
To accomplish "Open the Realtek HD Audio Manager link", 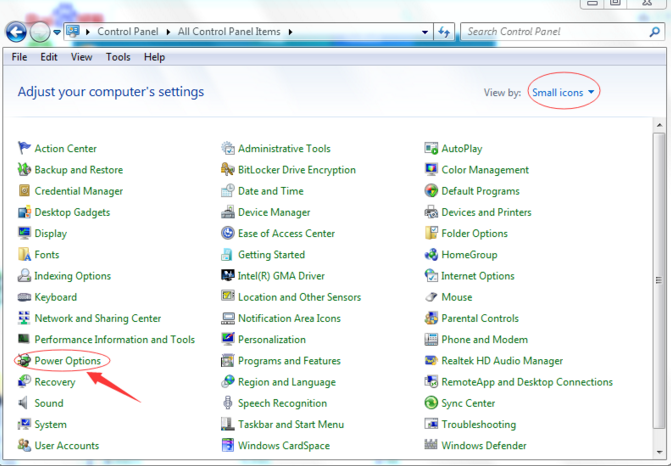I will [502, 360].
